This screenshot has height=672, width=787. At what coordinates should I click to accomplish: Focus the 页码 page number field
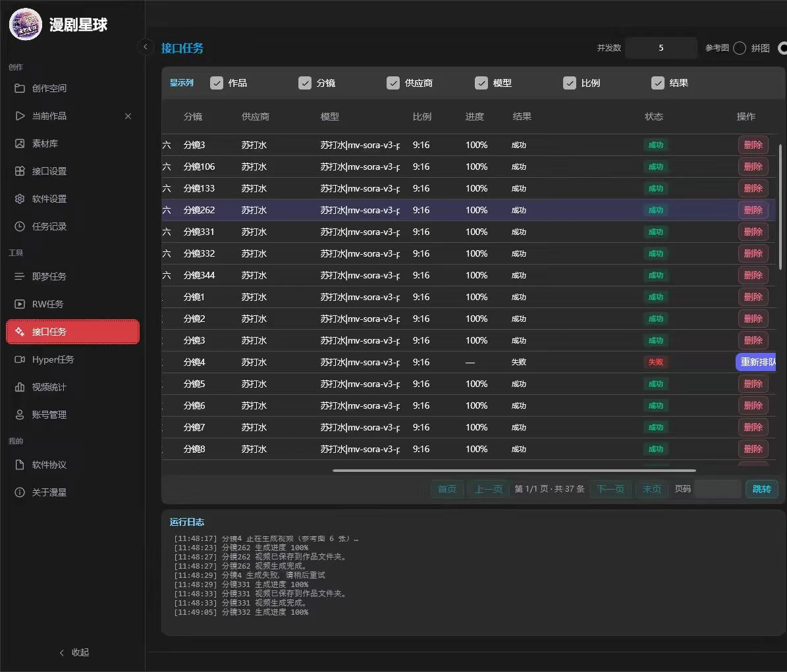719,489
